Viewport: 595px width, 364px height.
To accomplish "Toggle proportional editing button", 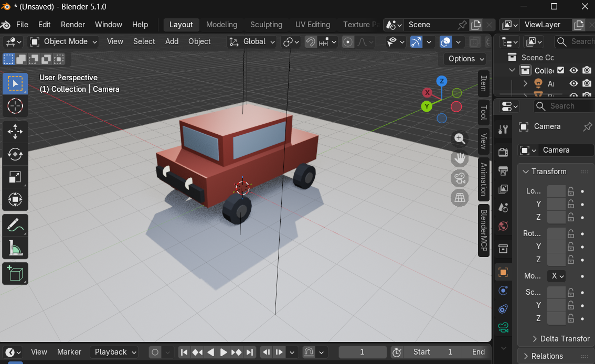I will (347, 42).
